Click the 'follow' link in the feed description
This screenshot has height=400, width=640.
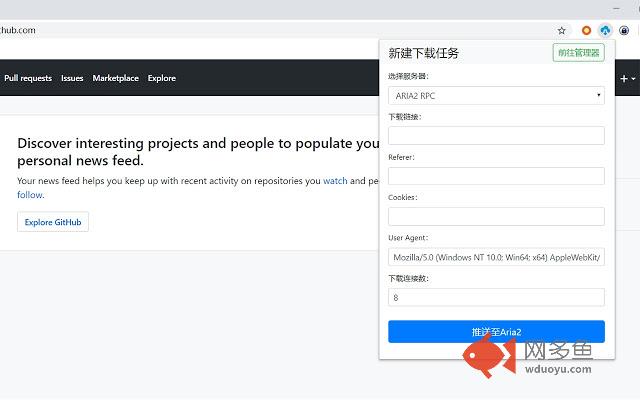click(x=30, y=196)
